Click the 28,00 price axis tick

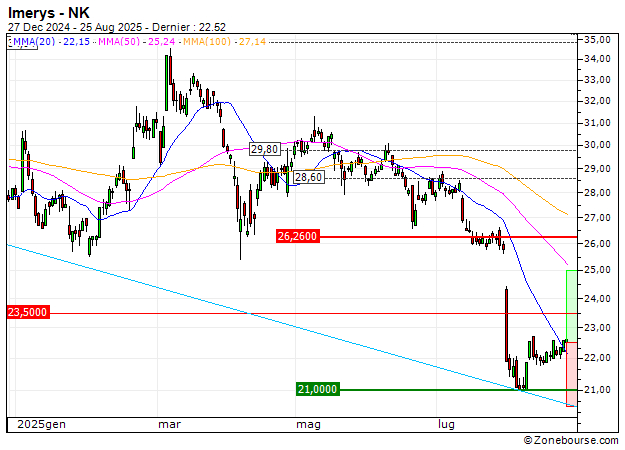tap(597, 193)
